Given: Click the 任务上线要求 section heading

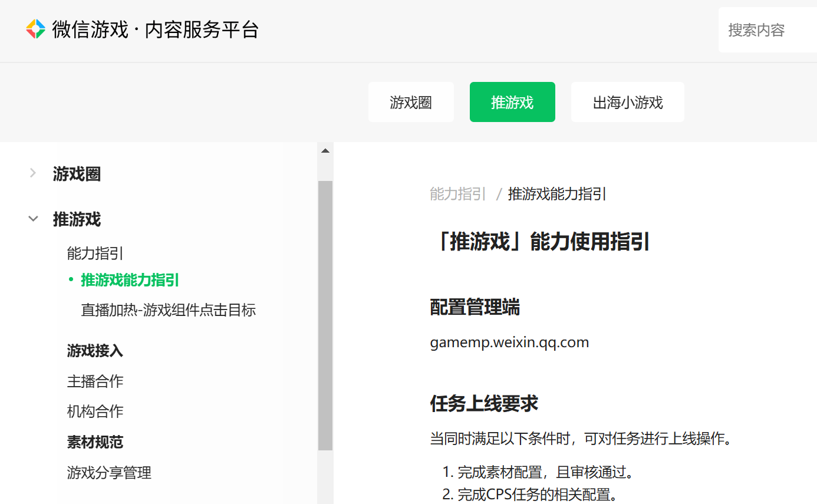Looking at the screenshot, I should pyautogui.click(x=484, y=404).
